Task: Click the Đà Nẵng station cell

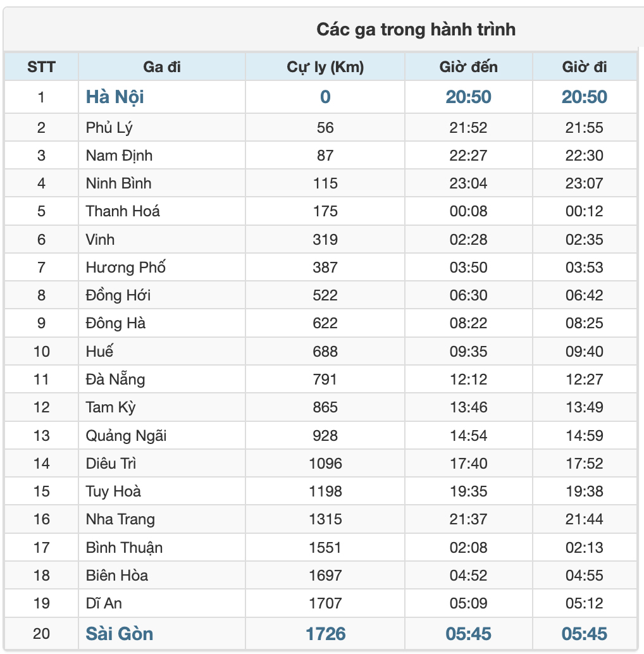Action: (x=162, y=379)
